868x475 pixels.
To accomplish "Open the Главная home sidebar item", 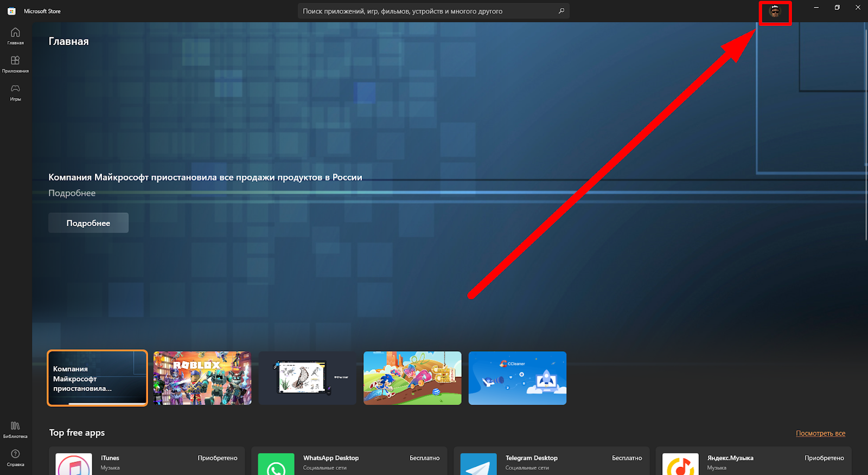I will 15,36.
